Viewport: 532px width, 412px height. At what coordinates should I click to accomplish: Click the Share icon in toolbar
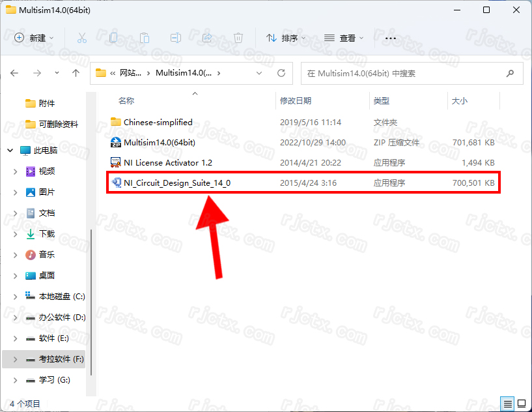(207, 38)
